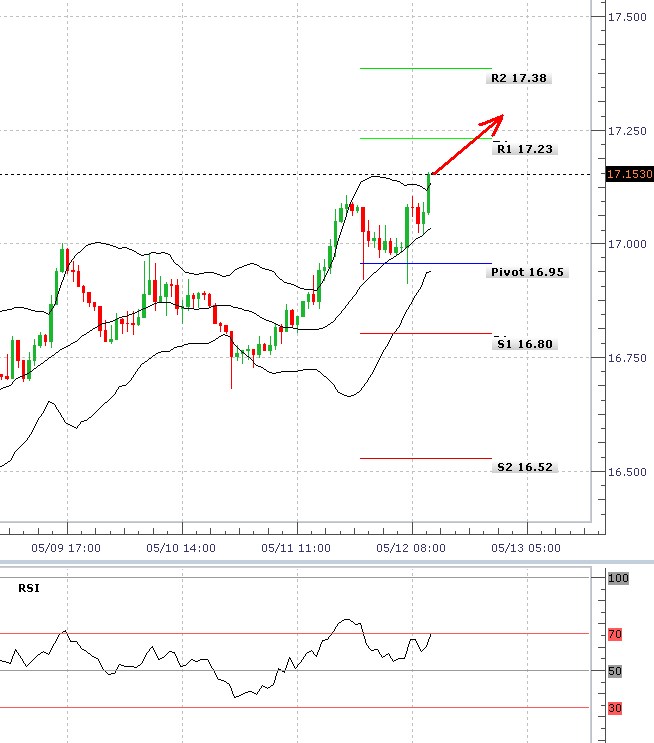The width and height of the screenshot is (654, 743).
Task: Click the S1 16.80 support label
Action: pyautogui.click(x=525, y=344)
